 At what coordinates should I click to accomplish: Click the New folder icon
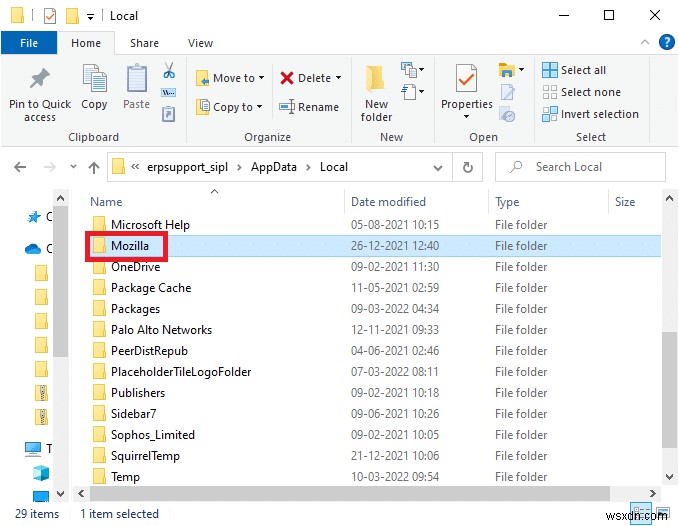pyautogui.click(x=375, y=79)
